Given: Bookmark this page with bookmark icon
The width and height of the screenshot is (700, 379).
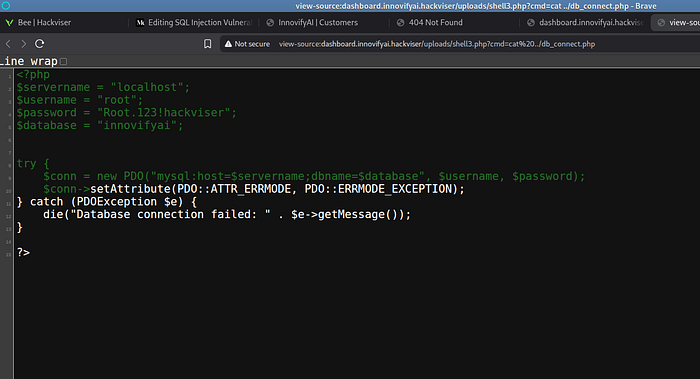Looking at the screenshot, I should (x=208, y=44).
